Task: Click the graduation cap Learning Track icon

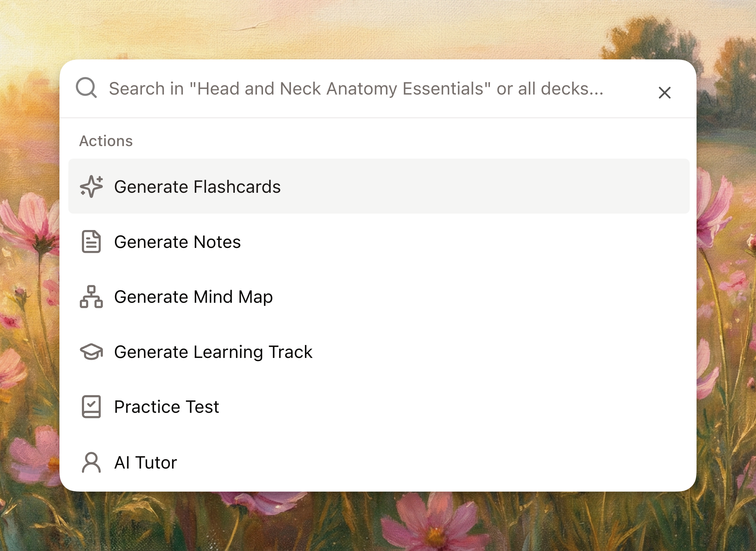Action: tap(91, 352)
